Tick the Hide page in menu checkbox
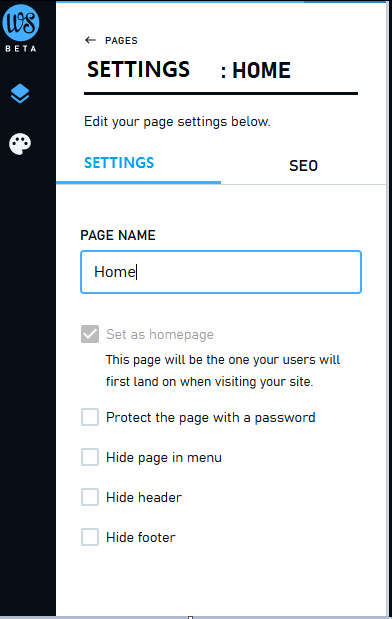 [x=90, y=458]
